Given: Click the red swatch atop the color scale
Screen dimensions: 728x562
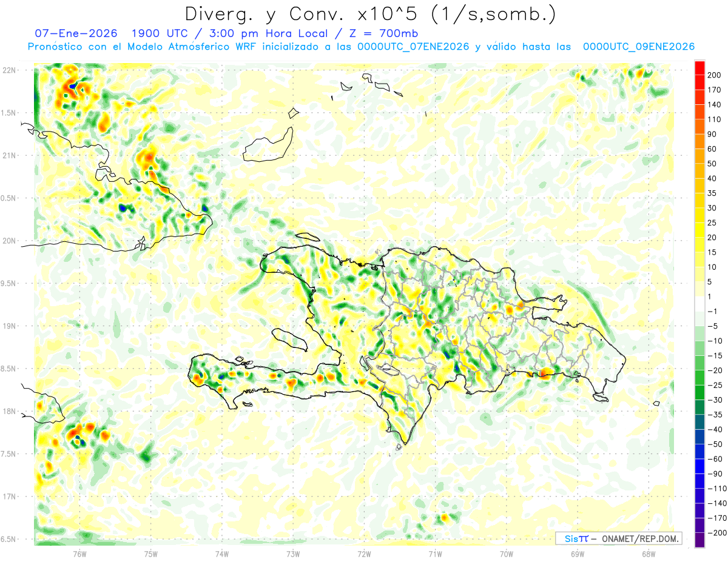Looking at the screenshot, I should click(x=699, y=67).
